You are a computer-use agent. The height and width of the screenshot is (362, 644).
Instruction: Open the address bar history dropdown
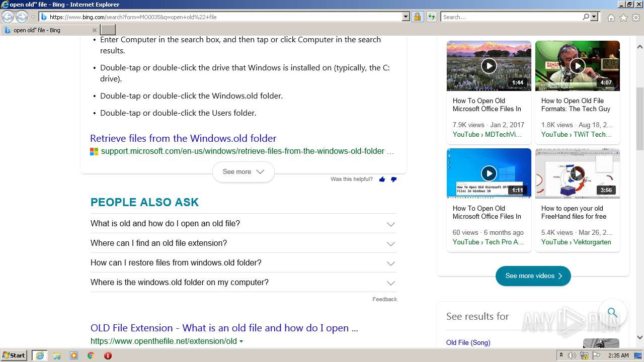tap(406, 17)
